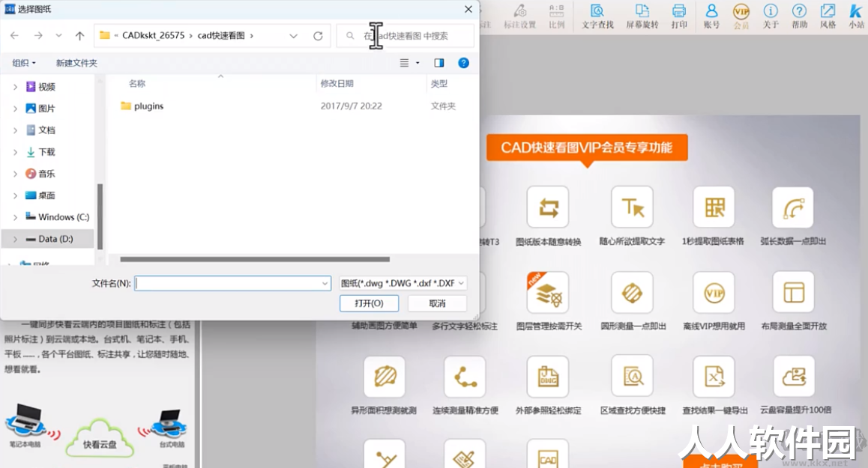868x468 pixels.
Task: Expand the 文件名 filename combo box
Action: [325, 283]
